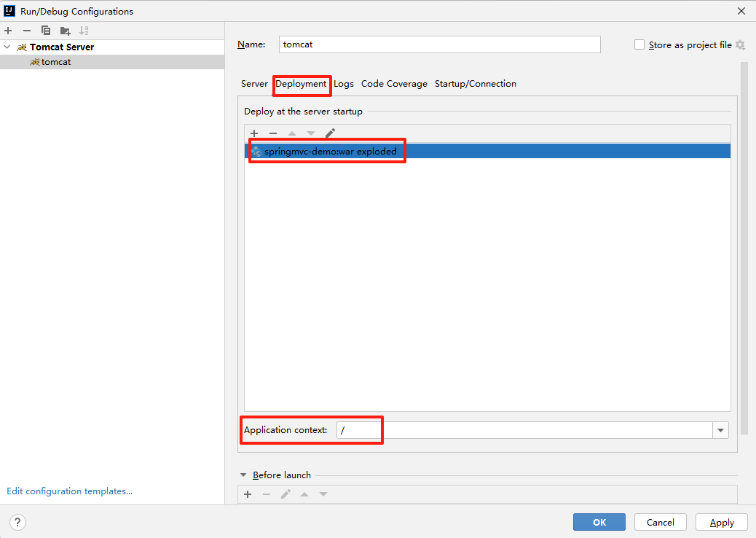Switch to the Code Coverage tab
This screenshot has height=538, width=756.
[394, 84]
